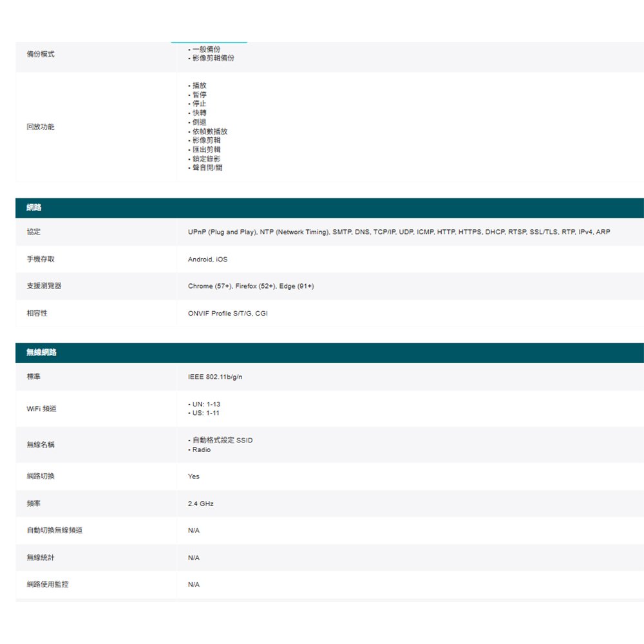This screenshot has height=644, width=644.
Task: Click the 備份模式 row label
Action: coord(41,54)
